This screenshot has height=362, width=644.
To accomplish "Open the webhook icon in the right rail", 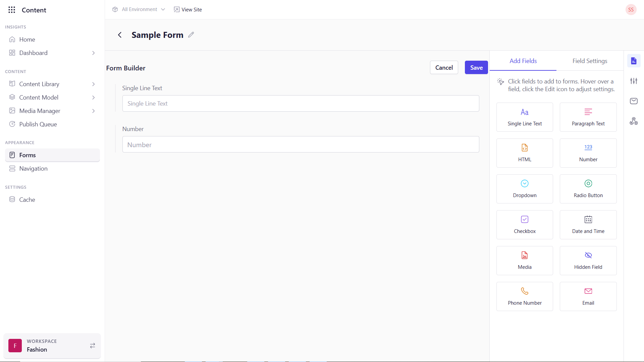I will 634,121.
